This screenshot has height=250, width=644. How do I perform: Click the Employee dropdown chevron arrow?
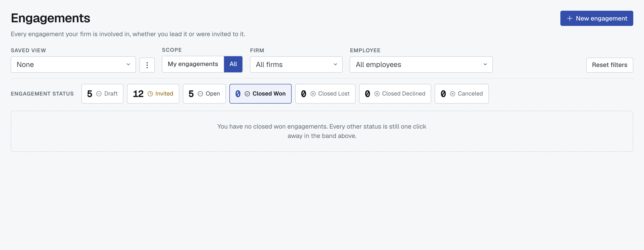[x=485, y=64]
